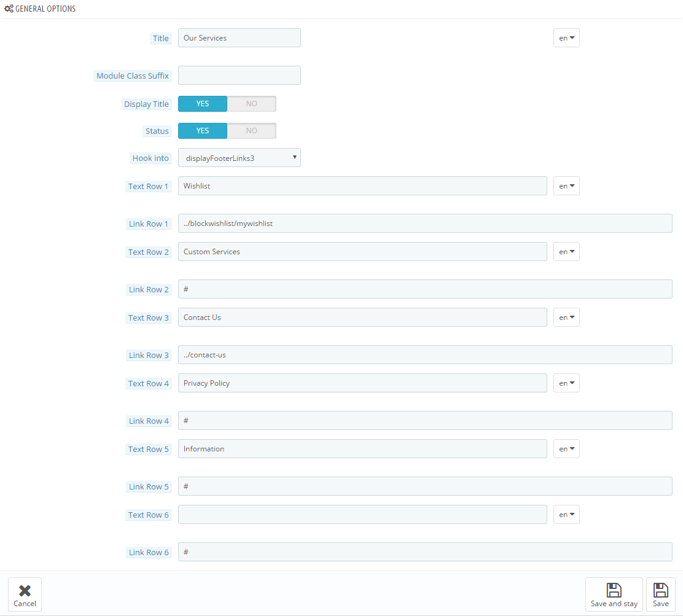Click the Save floppy disk icon

(x=661, y=590)
